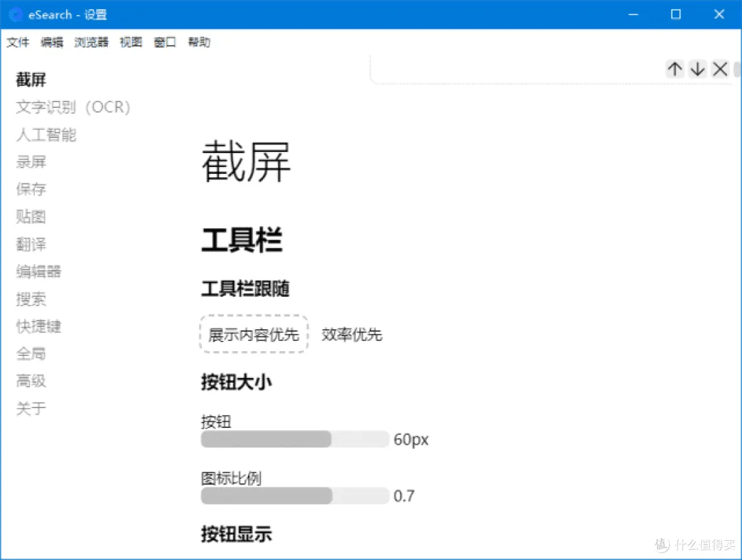
Task: Click the eSearch app icon in title bar
Action: (15, 14)
